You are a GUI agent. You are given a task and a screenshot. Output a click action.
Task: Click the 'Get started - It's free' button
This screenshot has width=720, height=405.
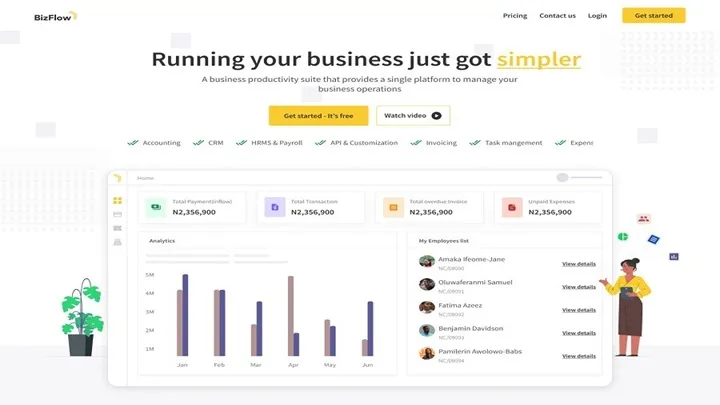coord(318,116)
